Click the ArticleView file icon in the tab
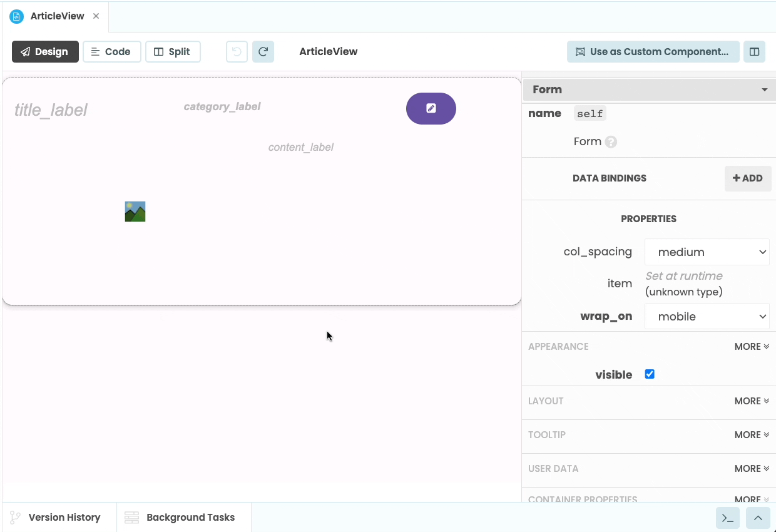 pos(16,16)
